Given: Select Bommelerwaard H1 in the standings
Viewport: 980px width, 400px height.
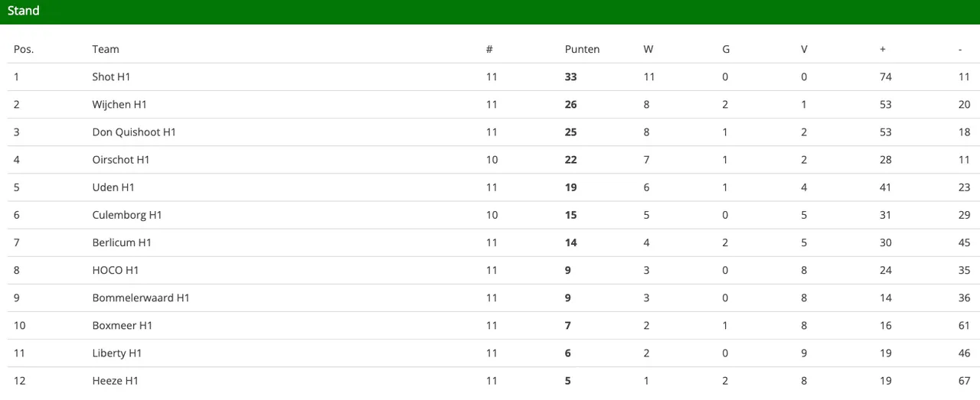Looking at the screenshot, I should coord(141,298).
